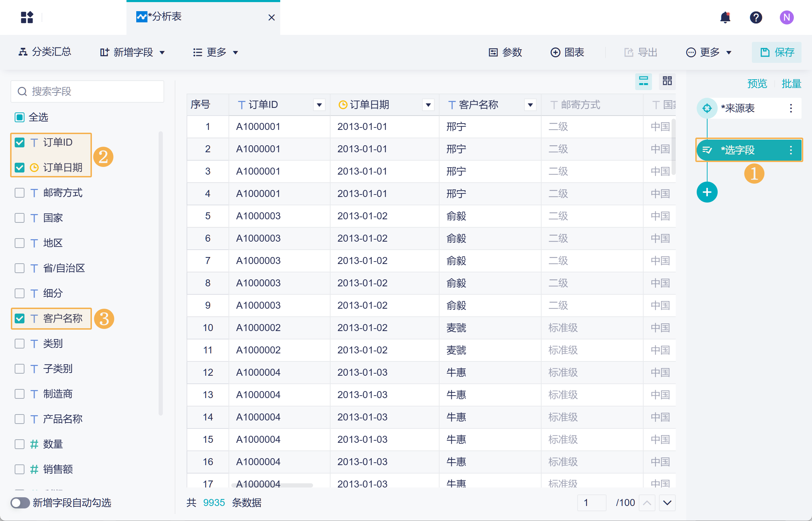The height and width of the screenshot is (521, 812).
Task: Open the 参数 panel
Action: coord(505,52)
